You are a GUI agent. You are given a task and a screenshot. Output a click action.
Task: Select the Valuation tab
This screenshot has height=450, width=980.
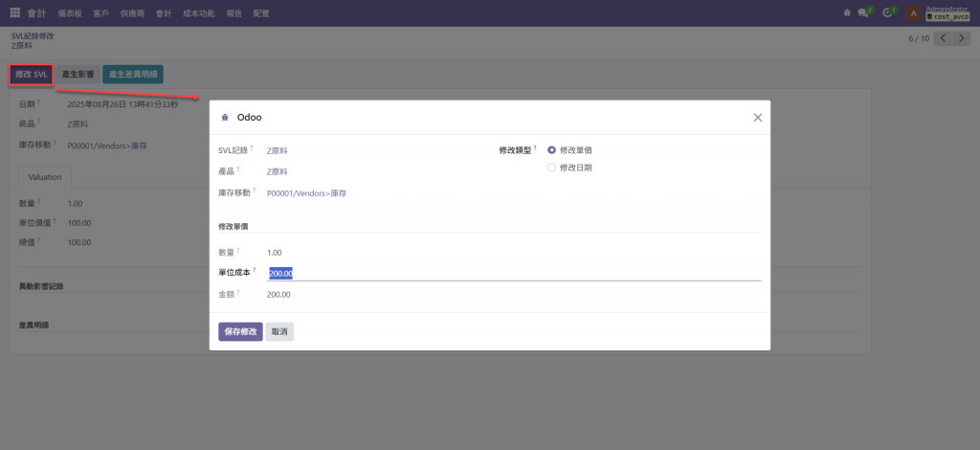coord(45,177)
